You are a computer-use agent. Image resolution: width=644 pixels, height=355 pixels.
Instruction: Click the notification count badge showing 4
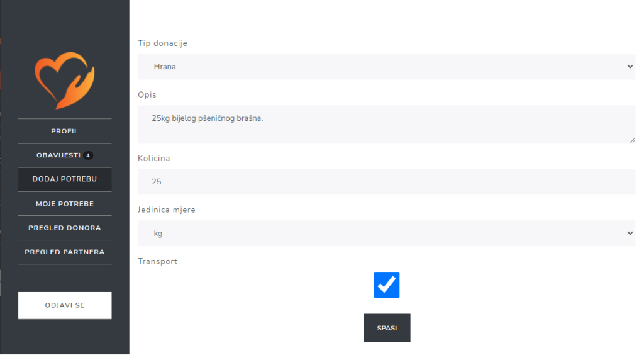tap(88, 155)
